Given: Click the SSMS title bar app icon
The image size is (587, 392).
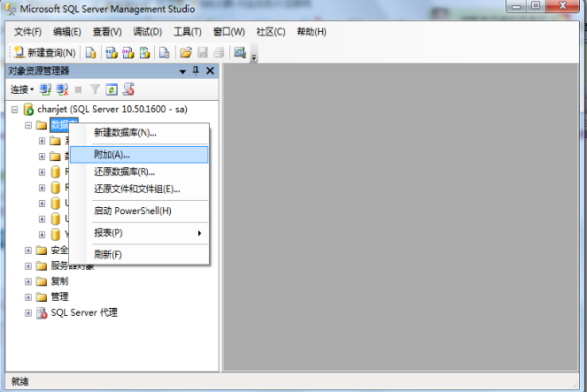Looking at the screenshot, I should coord(11,9).
